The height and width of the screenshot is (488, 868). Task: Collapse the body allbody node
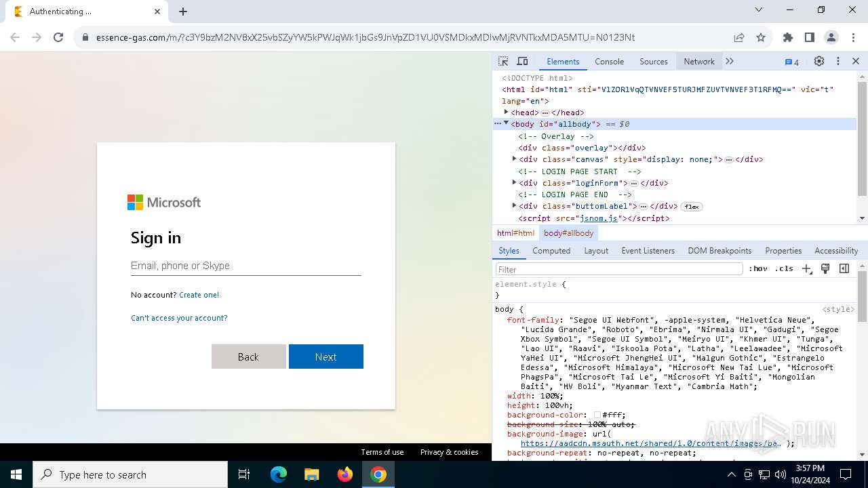coord(506,123)
